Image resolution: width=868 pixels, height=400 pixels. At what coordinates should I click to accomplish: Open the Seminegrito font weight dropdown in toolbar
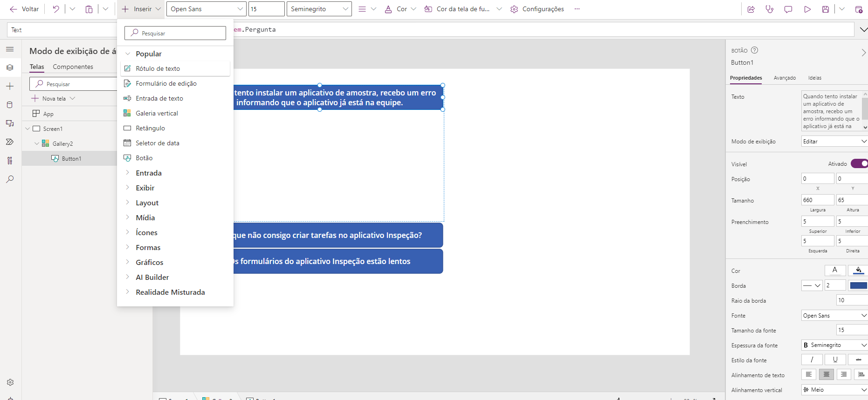(x=319, y=9)
